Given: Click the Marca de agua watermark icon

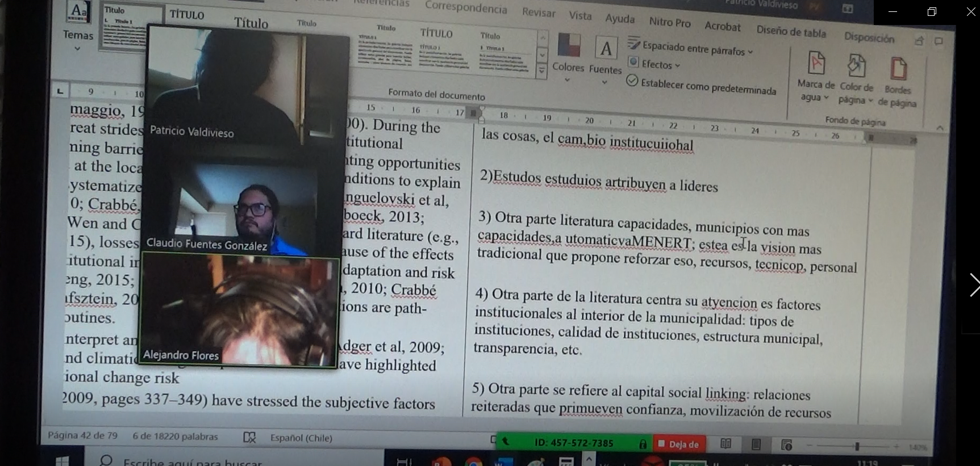Looking at the screenshot, I should [x=816, y=63].
